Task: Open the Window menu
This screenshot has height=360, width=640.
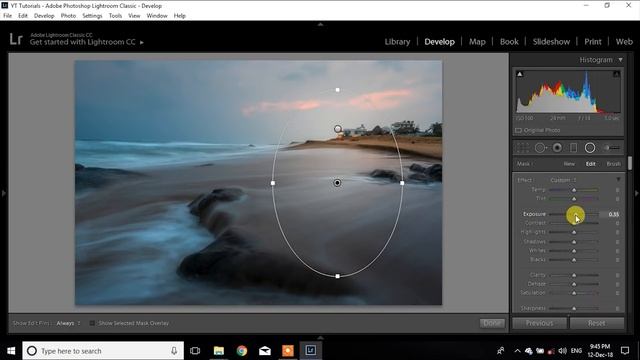Action: pos(157,16)
